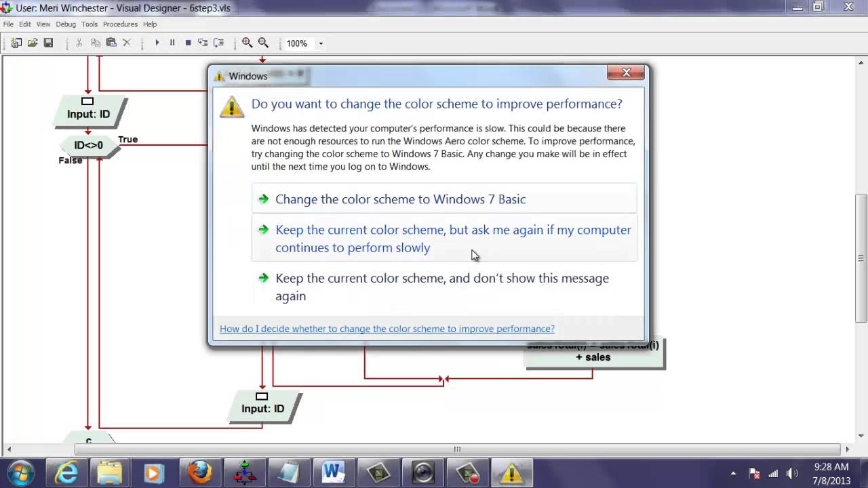The width and height of the screenshot is (868, 488).
Task: Show hidden system tray icons
Action: coord(733,473)
